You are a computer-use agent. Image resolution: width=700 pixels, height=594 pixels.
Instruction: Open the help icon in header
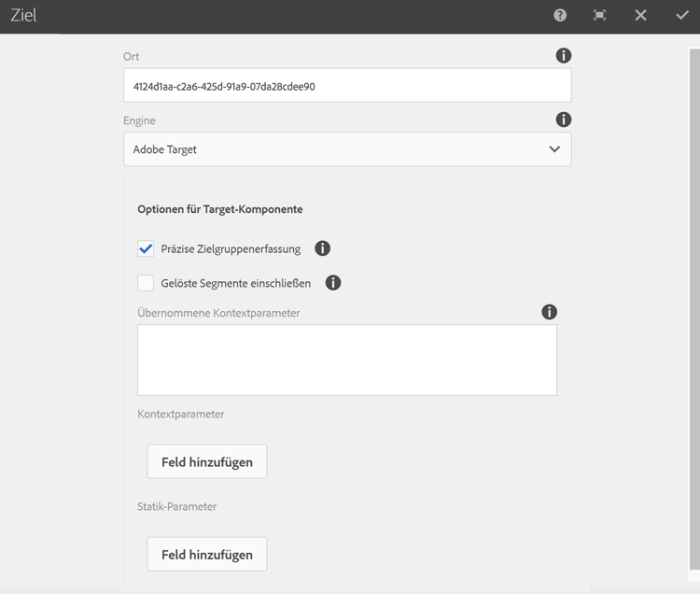click(560, 15)
